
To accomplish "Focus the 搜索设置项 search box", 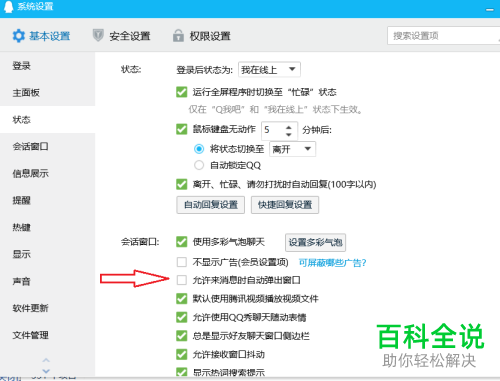I will [443, 36].
